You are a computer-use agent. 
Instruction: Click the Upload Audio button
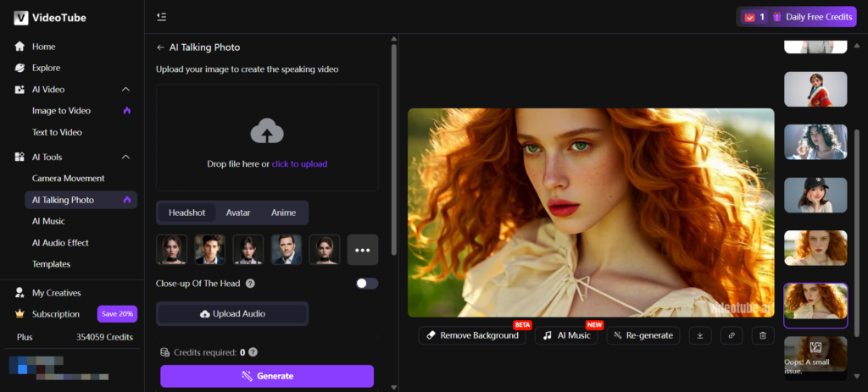pos(232,314)
